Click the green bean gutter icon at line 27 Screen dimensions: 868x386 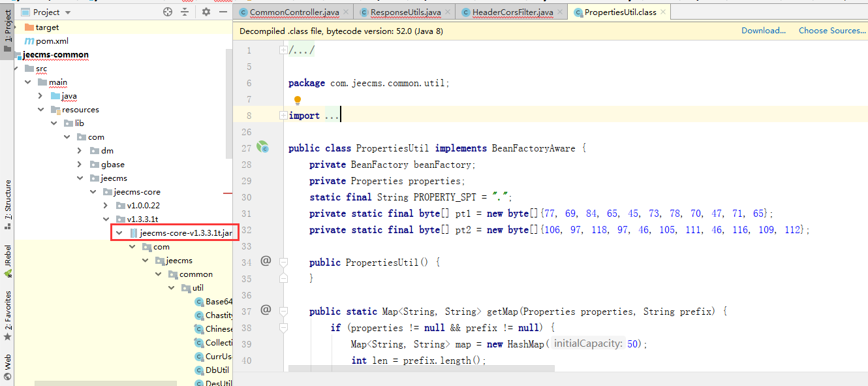[263, 148]
